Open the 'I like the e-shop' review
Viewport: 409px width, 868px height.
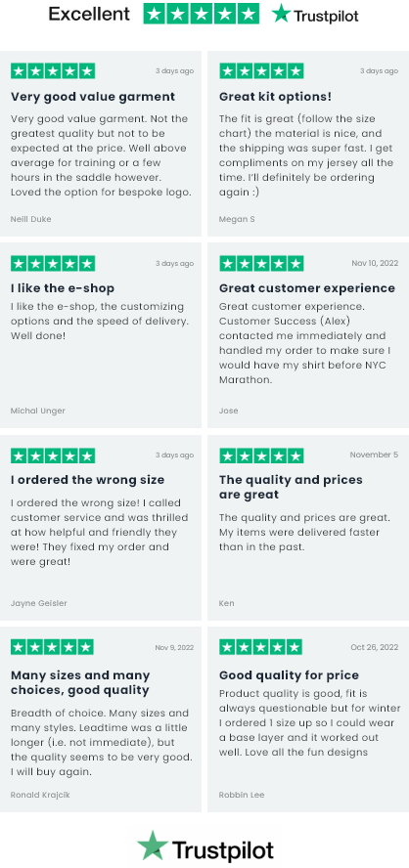coord(63,288)
